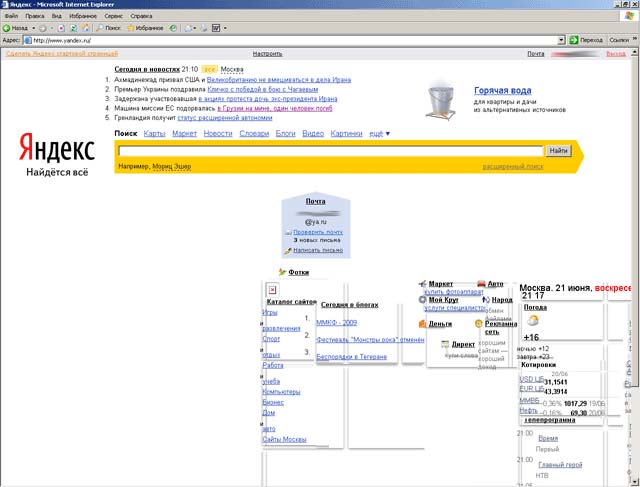
Task: Switch to the Маркет search tab
Action: tap(184, 133)
